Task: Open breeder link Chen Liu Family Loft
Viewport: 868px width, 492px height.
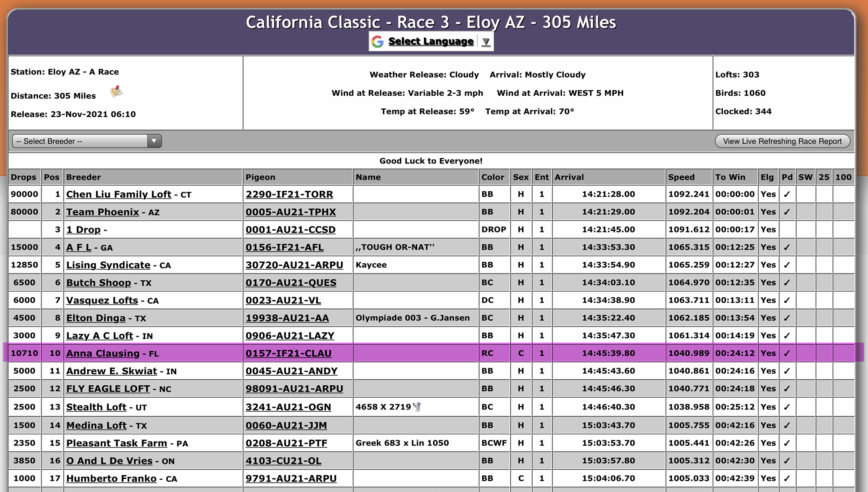Action: pos(119,194)
